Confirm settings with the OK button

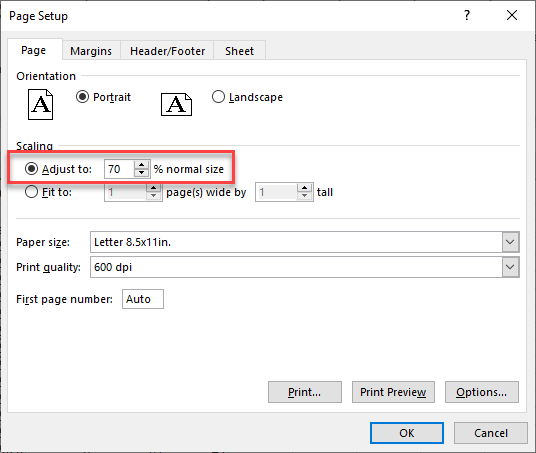click(407, 433)
